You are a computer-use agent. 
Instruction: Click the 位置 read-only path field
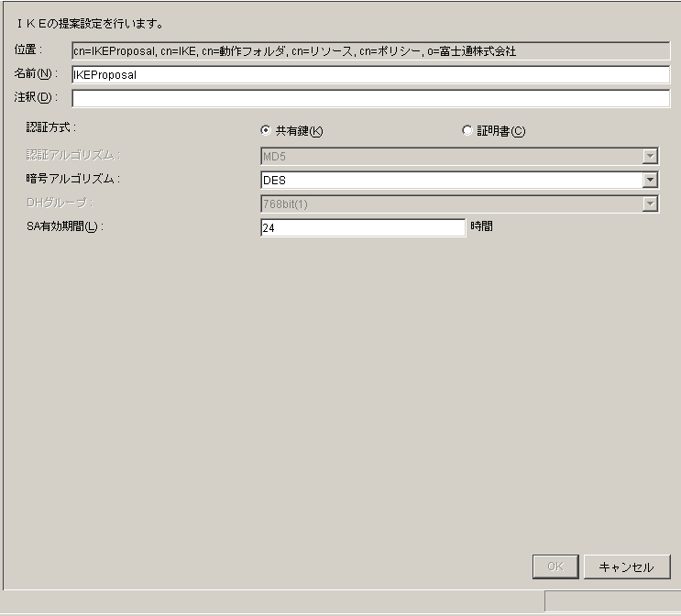371,50
